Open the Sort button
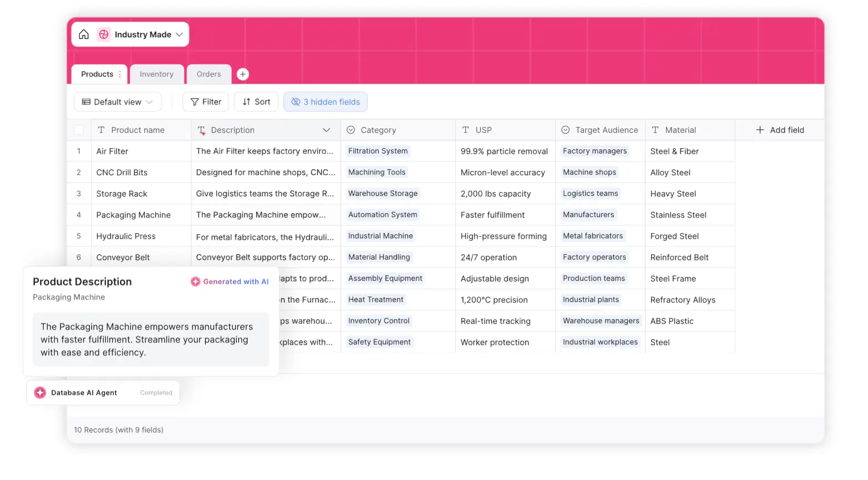 click(256, 102)
